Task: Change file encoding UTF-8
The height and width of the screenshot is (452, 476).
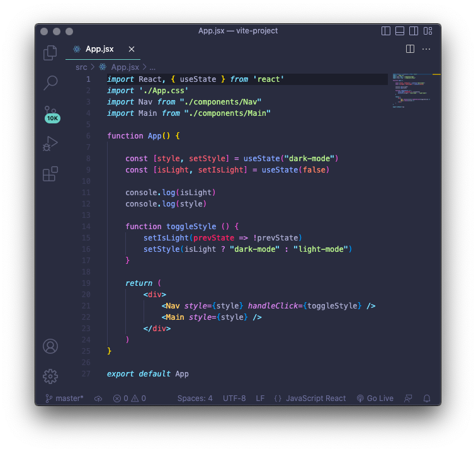Action: (x=234, y=398)
